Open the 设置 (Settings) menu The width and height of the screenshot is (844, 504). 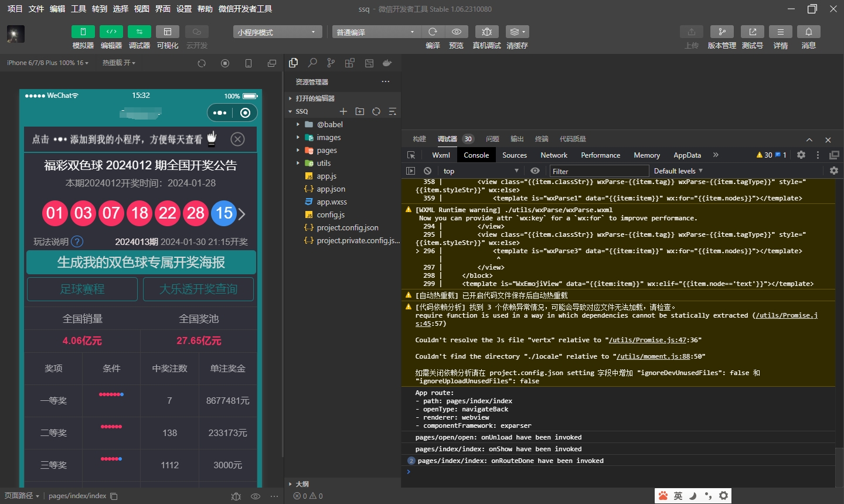click(184, 9)
